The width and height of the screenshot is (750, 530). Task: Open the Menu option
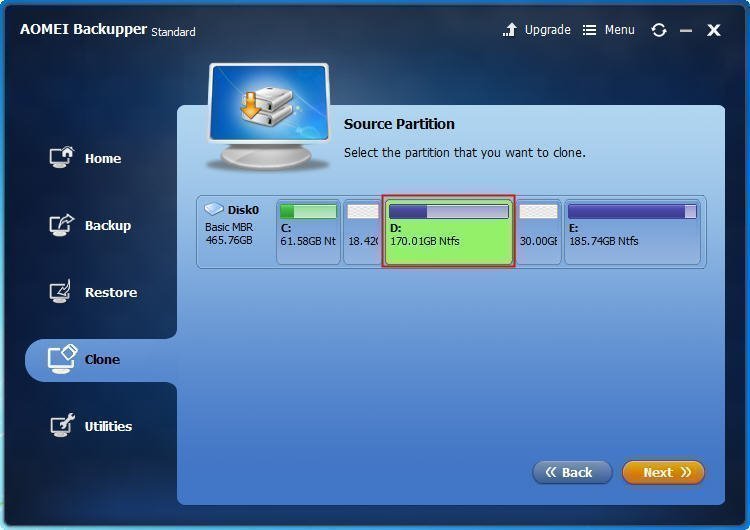[x=619, y=30]
